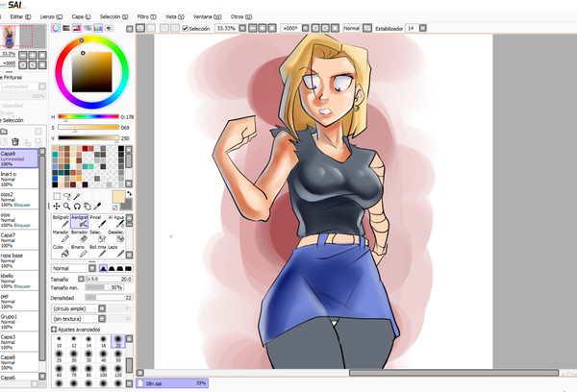Toggle the Selección checkbox
This screenshot has height=392, width=577.
pos(185,28)
